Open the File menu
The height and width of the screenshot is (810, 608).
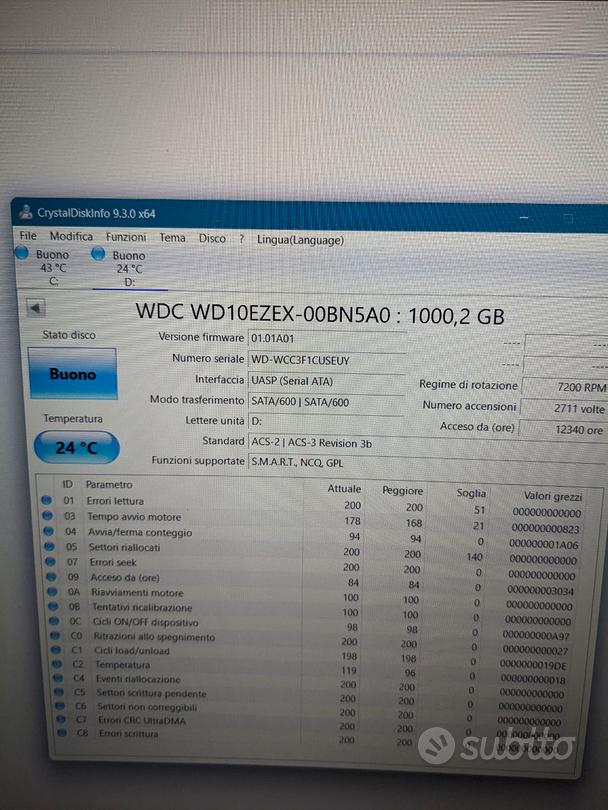(28, 236)
